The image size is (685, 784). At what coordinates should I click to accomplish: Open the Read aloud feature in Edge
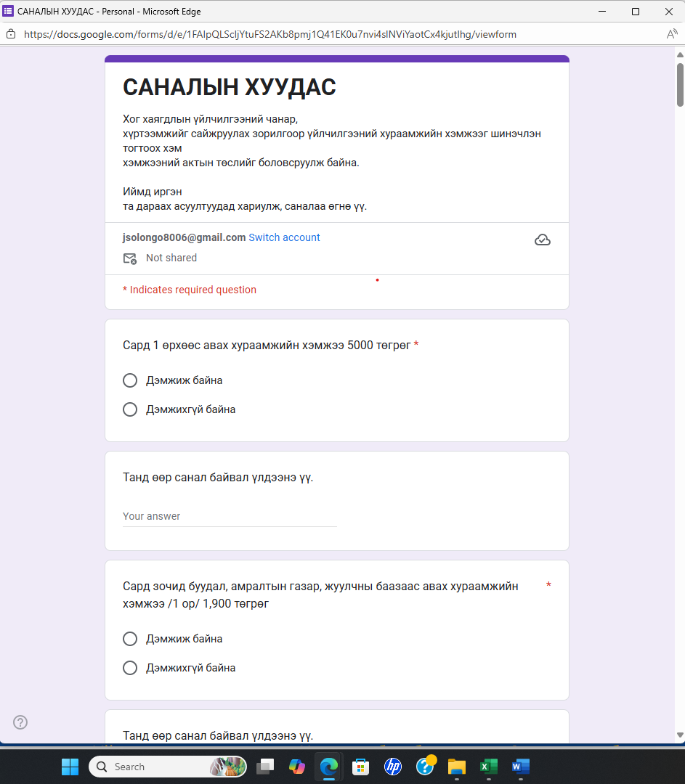pos(672,33)
